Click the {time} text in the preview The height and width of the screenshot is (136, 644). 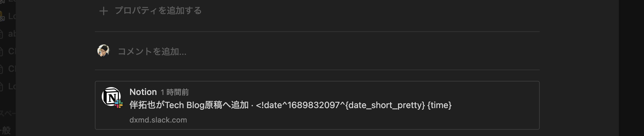tap(439, 105)
